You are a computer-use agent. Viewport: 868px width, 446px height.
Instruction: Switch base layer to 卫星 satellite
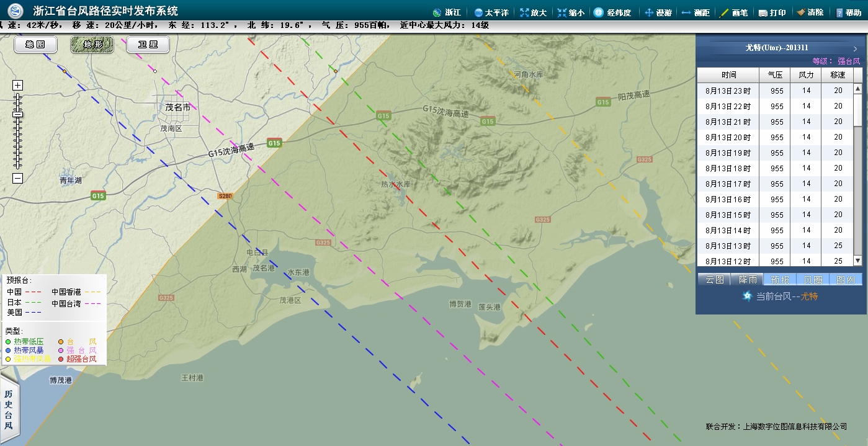pyautogui.click(x=148, y=45)
